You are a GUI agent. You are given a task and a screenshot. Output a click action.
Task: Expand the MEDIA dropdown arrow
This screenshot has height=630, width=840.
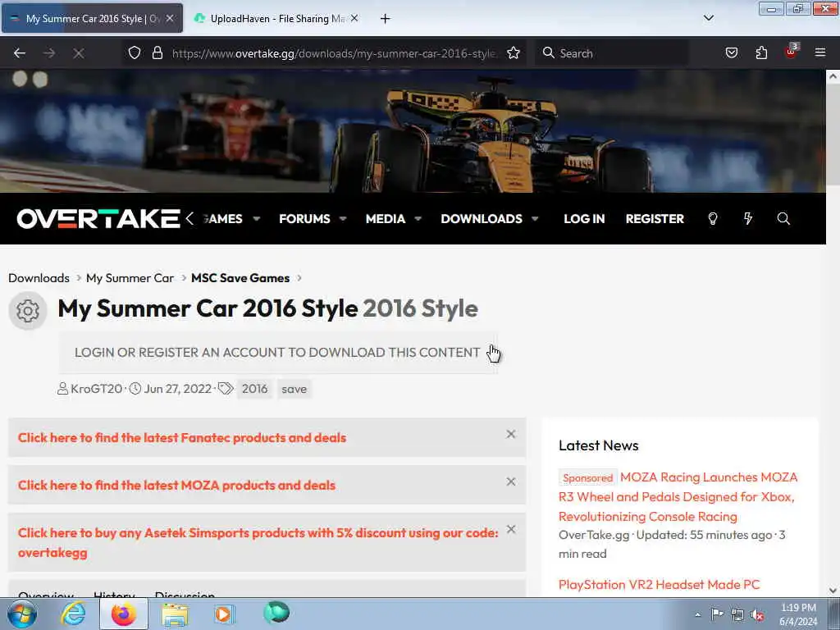[418, 218]
